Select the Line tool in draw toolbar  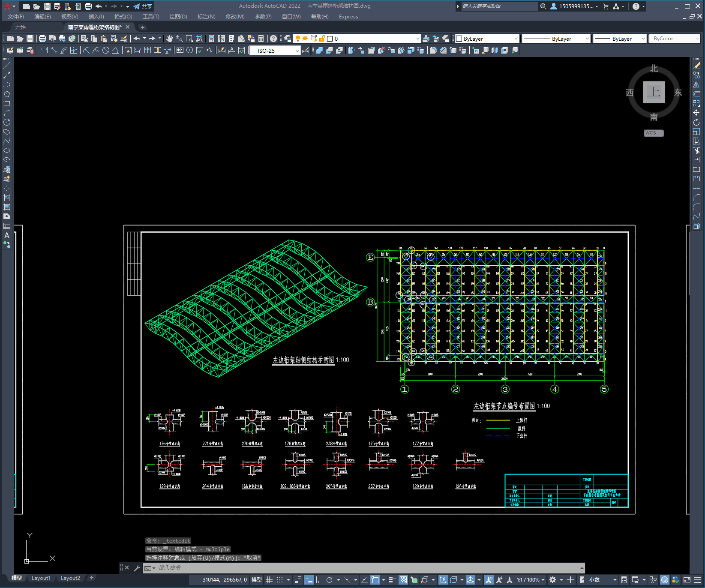(7, 66)
